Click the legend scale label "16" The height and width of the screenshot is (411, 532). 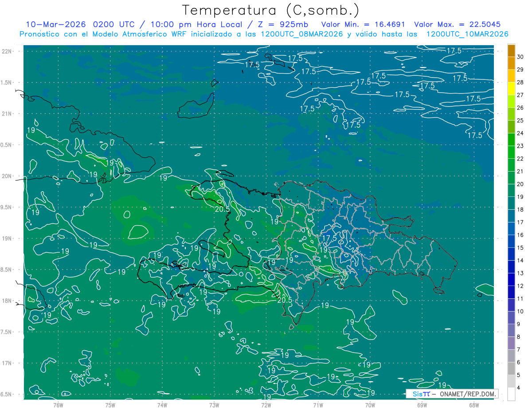[x=520, y=235]
